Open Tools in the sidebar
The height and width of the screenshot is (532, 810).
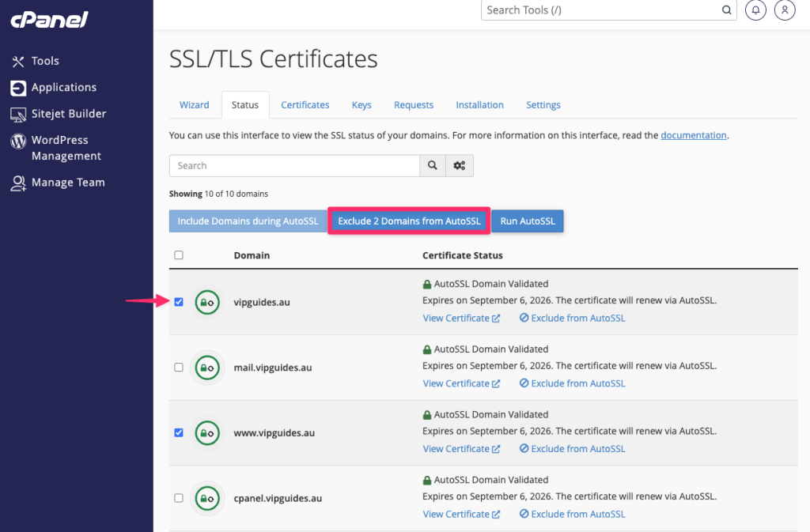click(35, 61)
